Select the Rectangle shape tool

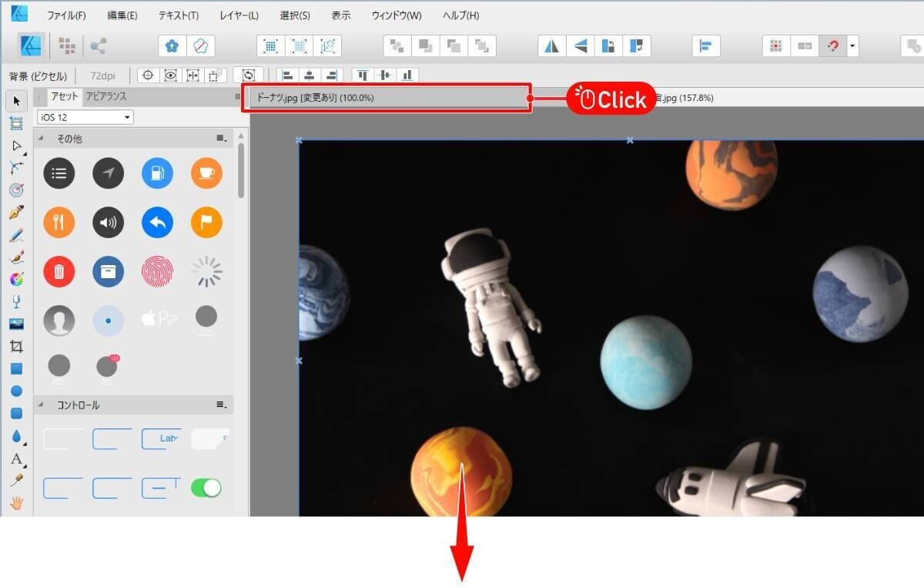(16, 368)
